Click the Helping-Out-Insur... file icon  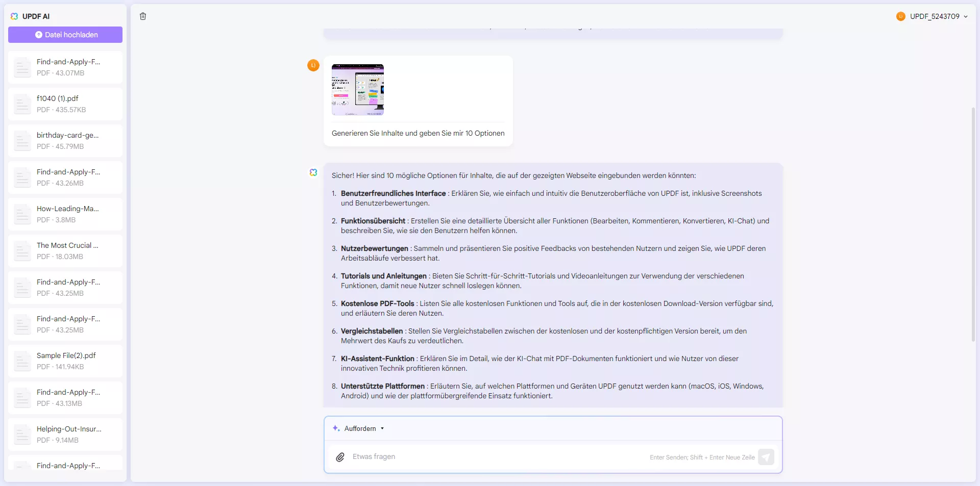[22, 434]
